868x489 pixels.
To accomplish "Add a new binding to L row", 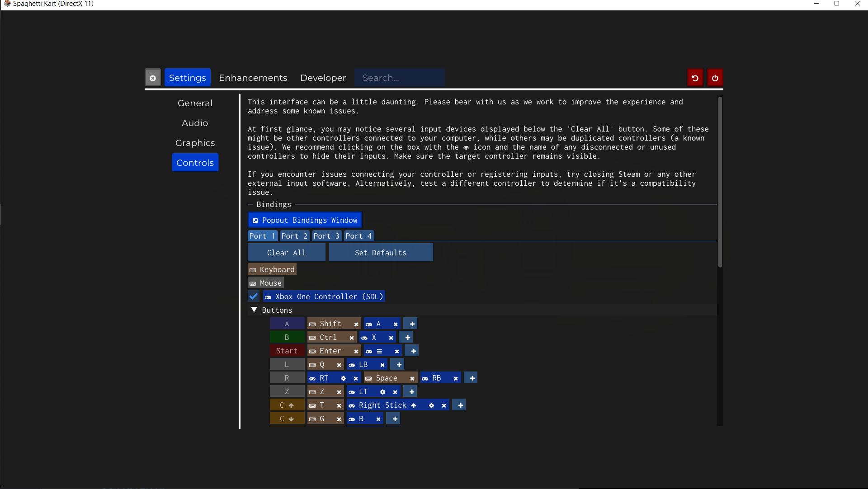I will pos(399,365).
